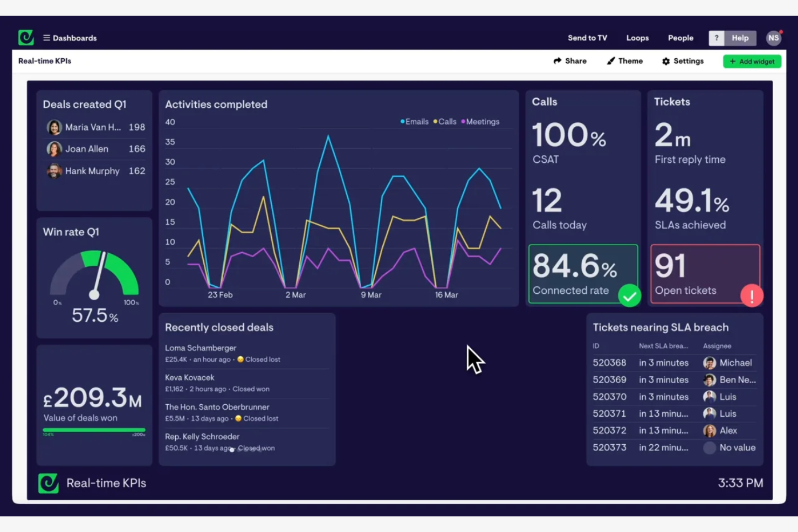Select the Share icon

(558, 61)
